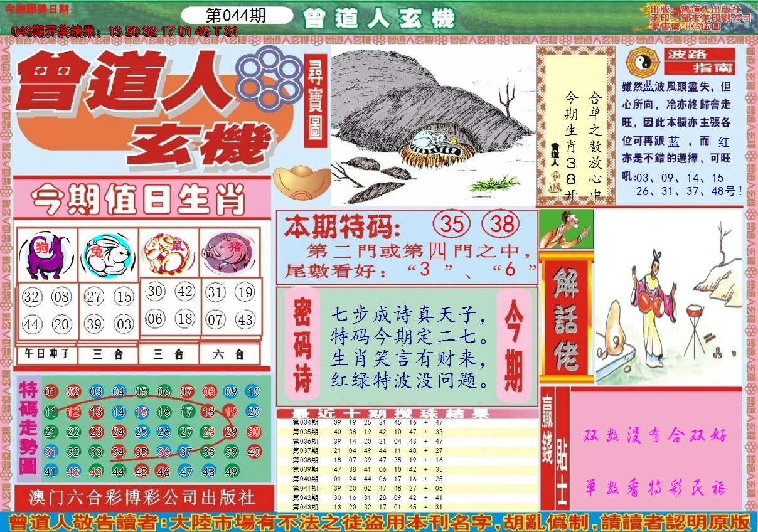The image size is (758, 532).
Task: Select the 第043期 result row
Action: click(x=408, y=506)
